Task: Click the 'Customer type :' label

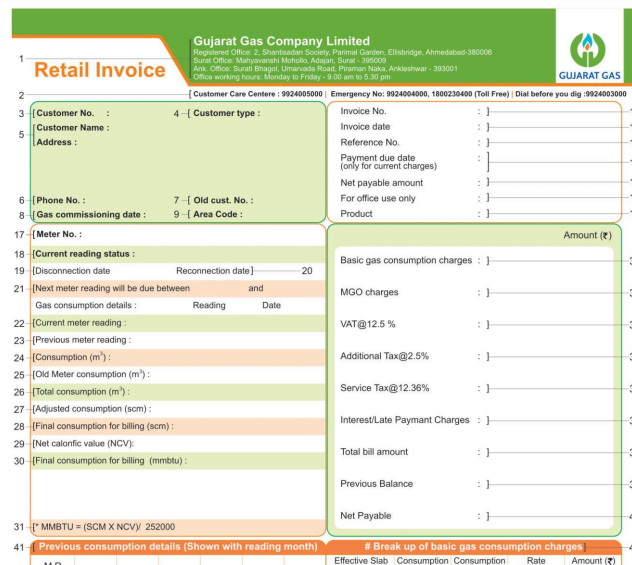Action: coord(227,113)
